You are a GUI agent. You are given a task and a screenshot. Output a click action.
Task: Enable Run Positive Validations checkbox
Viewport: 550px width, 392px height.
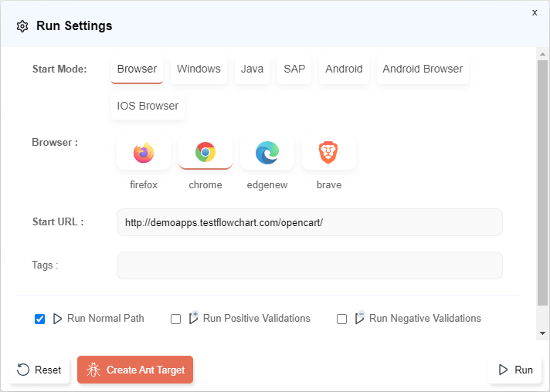coord(176,319)
